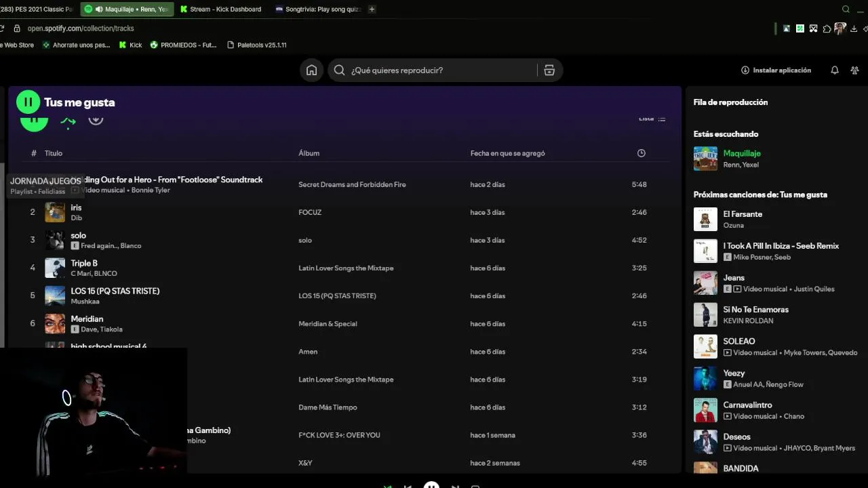Image resolution: width=868 pixels, height=488 pixels.
Task: Open a new browser tab with plus
Action: 372,9
